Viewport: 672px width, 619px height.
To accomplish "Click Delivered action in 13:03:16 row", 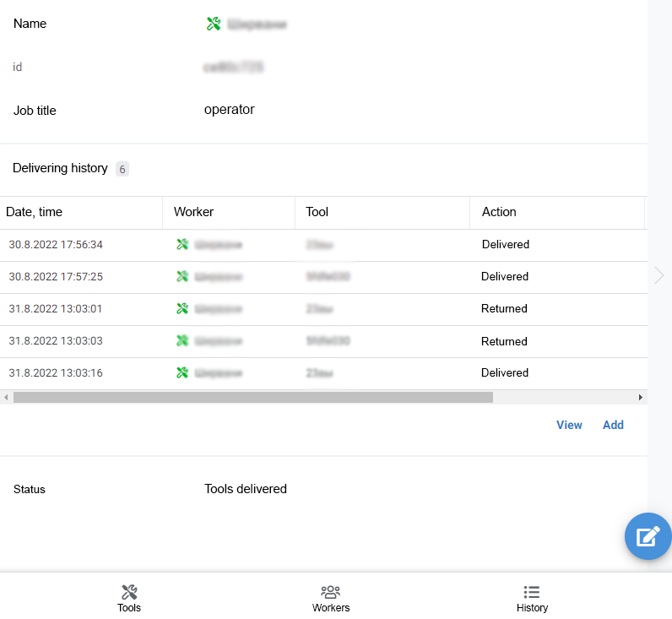I will (505, 373).
